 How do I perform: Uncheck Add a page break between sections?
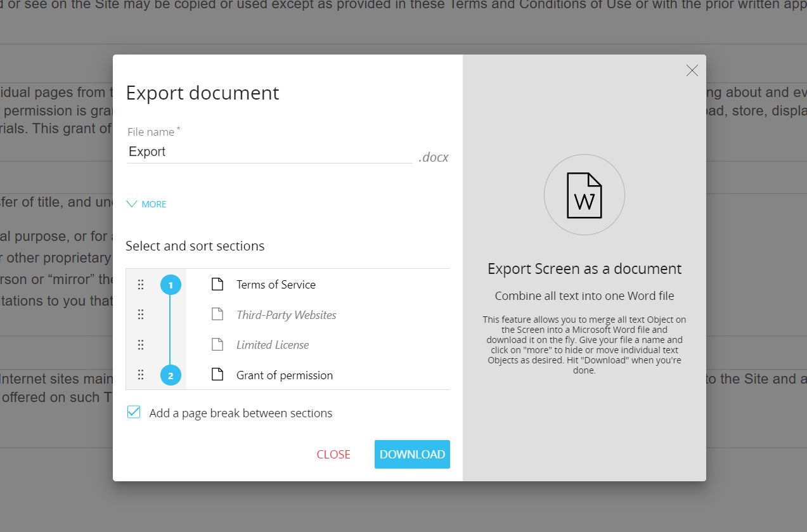134,412
